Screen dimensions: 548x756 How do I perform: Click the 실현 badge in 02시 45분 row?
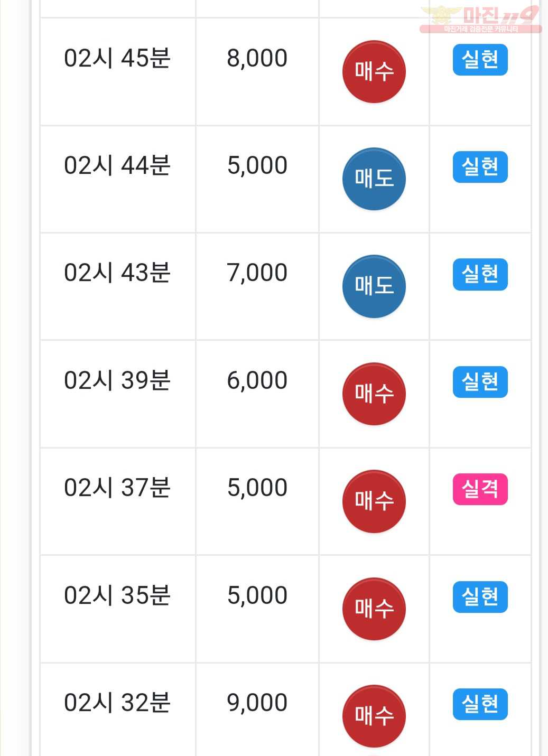(480, 60)
